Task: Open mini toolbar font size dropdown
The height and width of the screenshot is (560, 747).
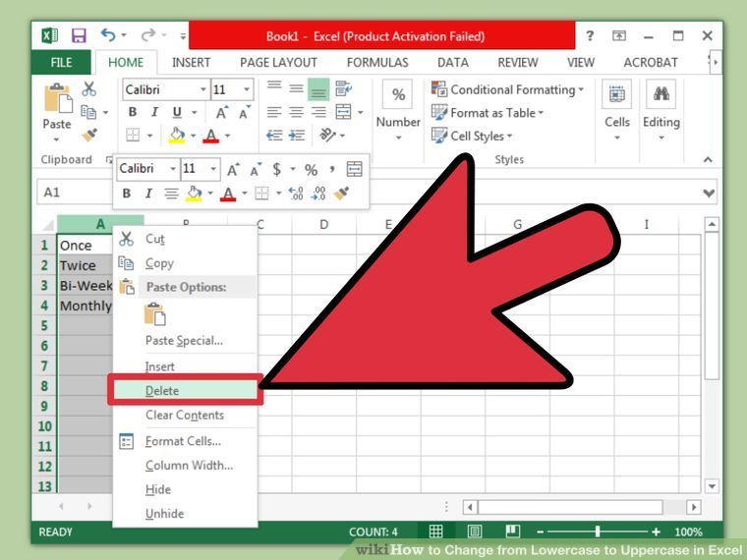Action: click(213, 169)
